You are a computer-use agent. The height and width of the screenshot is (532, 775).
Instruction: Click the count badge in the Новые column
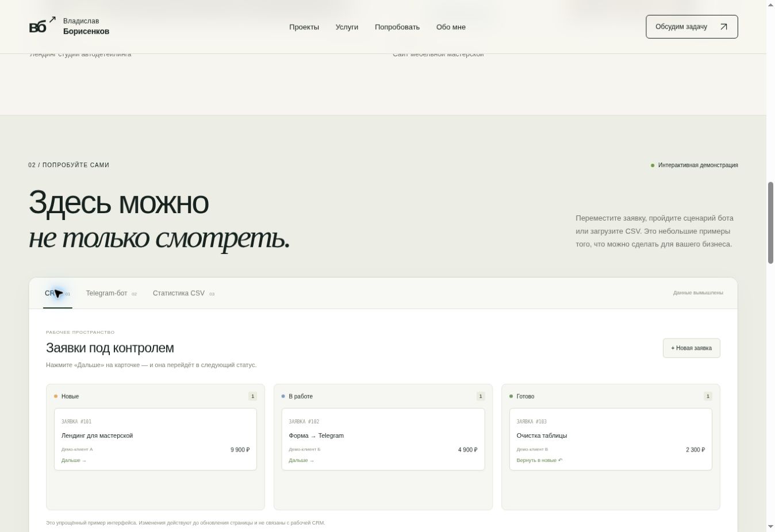[252, 396]
